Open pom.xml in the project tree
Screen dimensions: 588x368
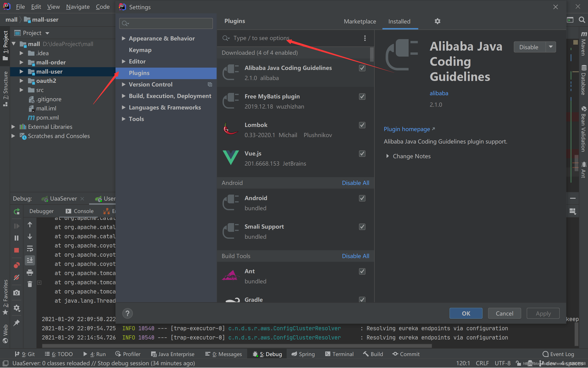tap(47, 118)
